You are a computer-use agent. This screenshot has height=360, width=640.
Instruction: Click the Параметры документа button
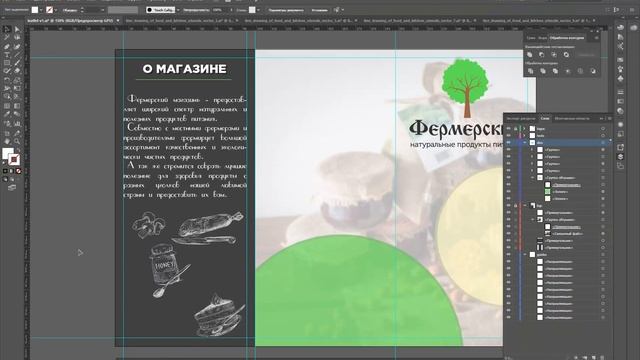tap(286, 10)
